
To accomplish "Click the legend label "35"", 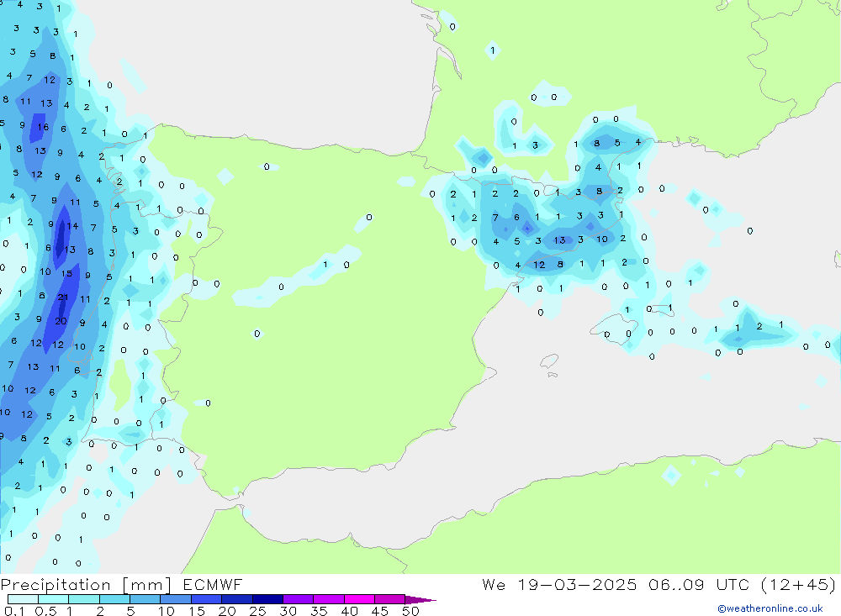I will [x=319, y=611].
